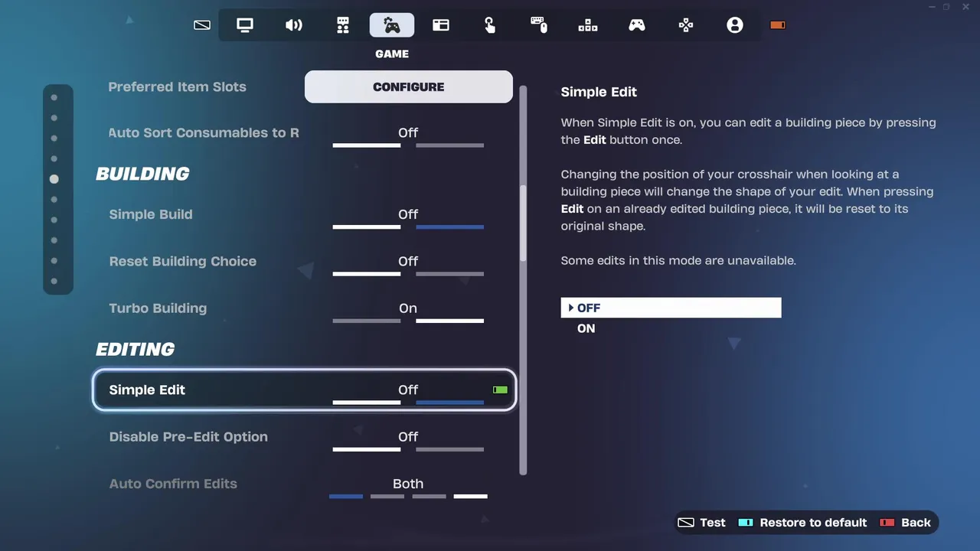Click the EDITING section header
This screenshot has height=551, width=980.
click(136, 349)
